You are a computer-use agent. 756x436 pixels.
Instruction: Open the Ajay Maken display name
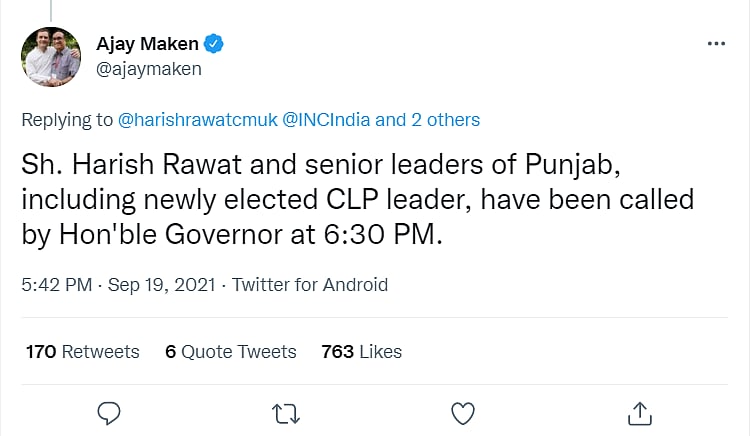tap(147, 44)
